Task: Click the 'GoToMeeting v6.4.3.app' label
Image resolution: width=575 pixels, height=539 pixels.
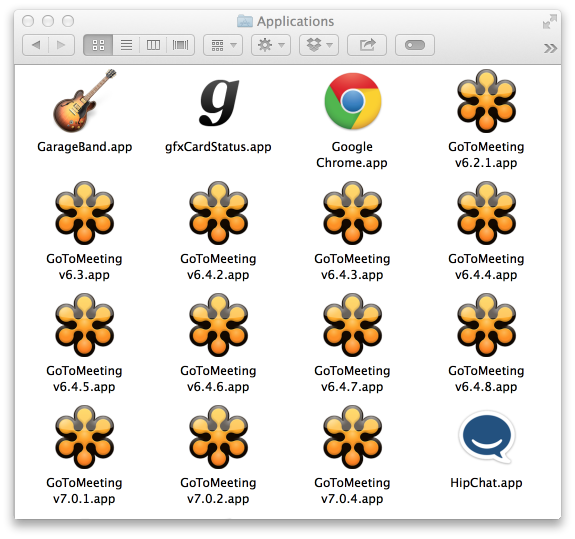Action: click(352, 267)
